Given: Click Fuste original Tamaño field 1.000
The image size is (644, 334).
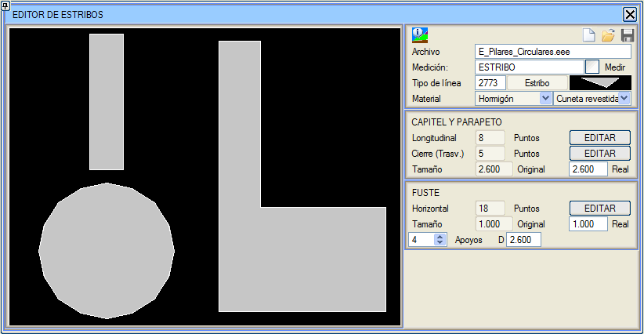Looking at the screenshot, I should point(494,224).
